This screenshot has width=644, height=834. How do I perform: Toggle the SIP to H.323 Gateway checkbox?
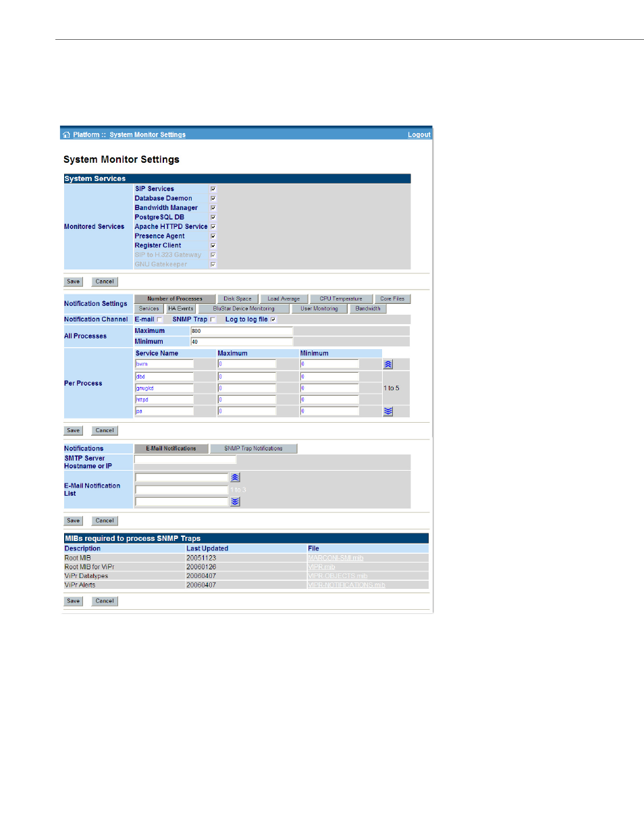(213, 255)
